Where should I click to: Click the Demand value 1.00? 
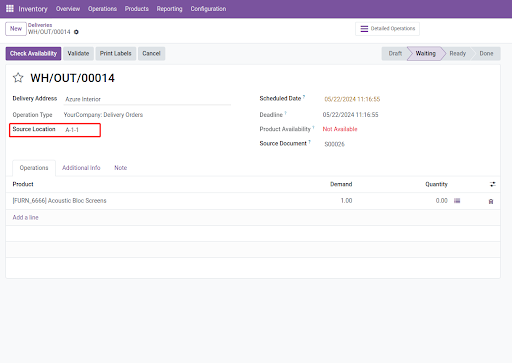pyautogui.click(x=346, y=201)
